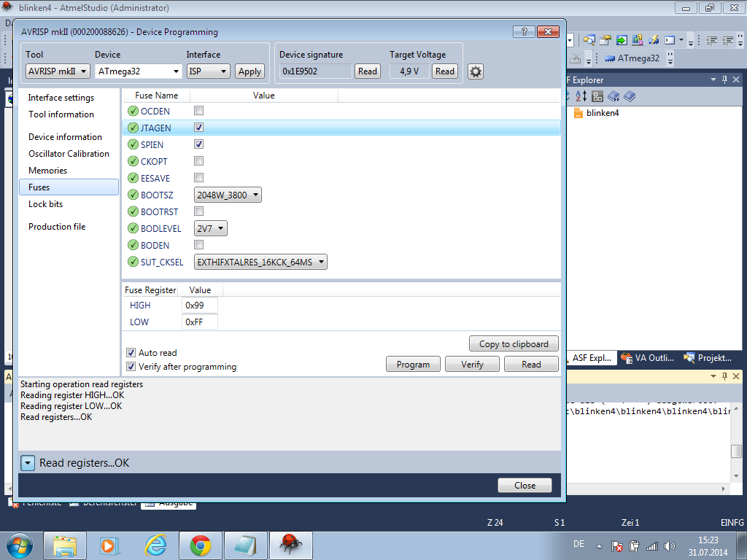Open the command window toolbar icon
Viewport: 747px width, 560px height.
coord(670,40)
